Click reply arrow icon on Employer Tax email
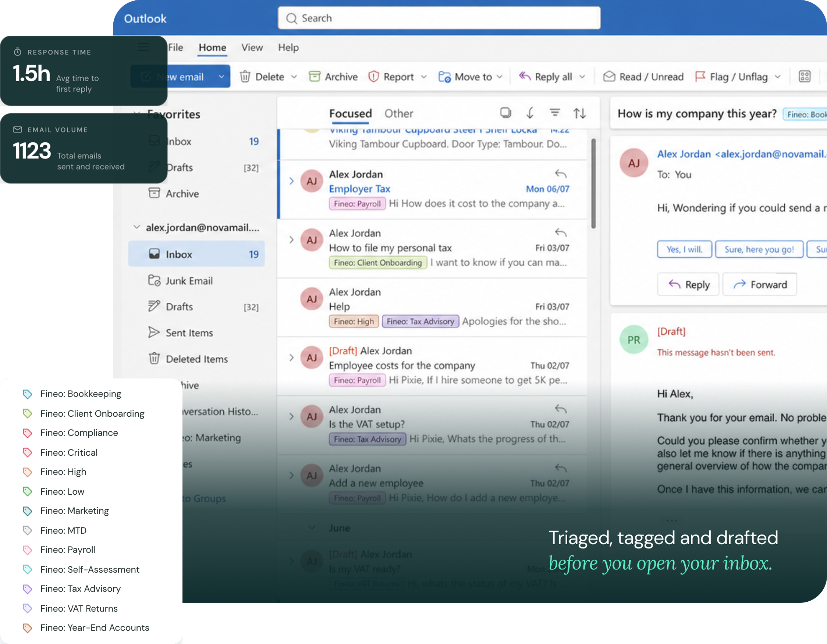The width and height of the screenshot is (827, 644). (x=561, y=174)
